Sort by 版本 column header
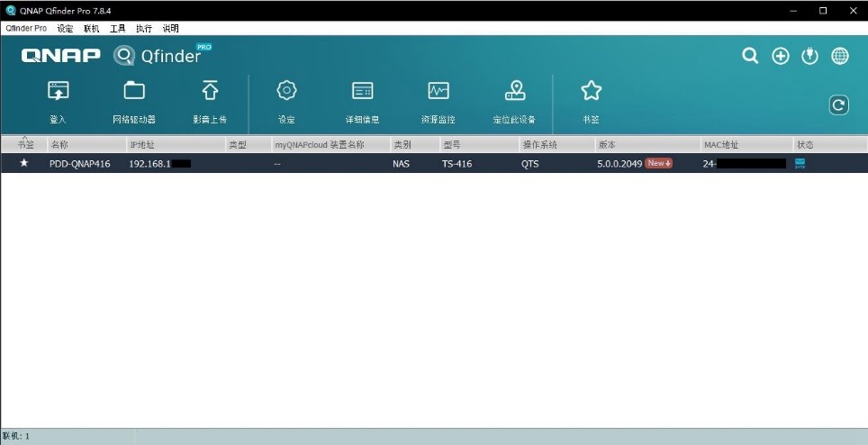 pos(647,144)
